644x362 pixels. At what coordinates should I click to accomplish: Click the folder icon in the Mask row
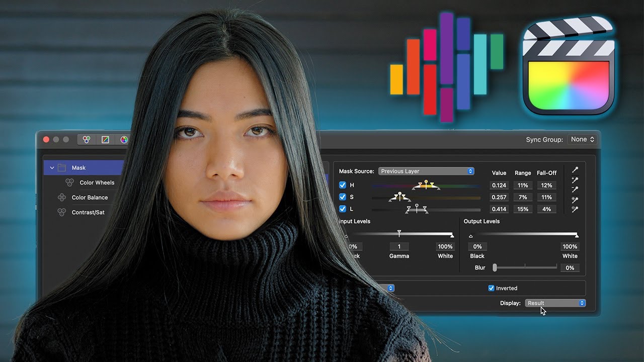click(x=62, y=167)
